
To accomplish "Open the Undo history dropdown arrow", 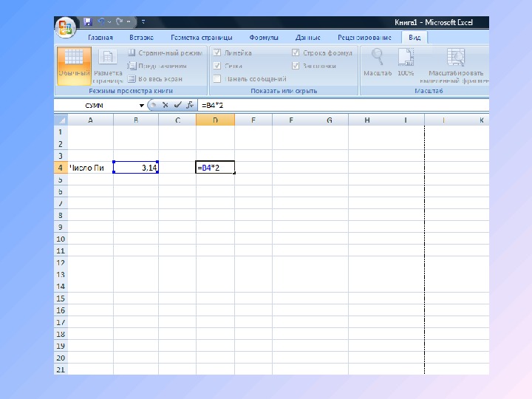I will pyautogui.click(x=109, y=22).
